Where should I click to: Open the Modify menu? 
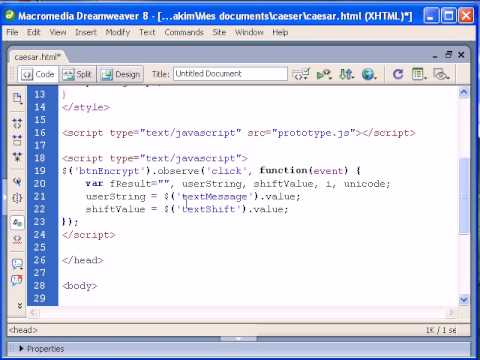tap(118, 32)
